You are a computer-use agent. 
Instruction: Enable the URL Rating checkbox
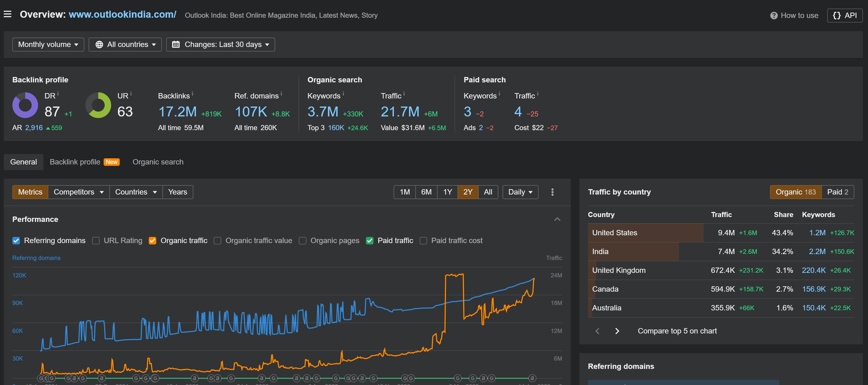(x=96, y=240)
